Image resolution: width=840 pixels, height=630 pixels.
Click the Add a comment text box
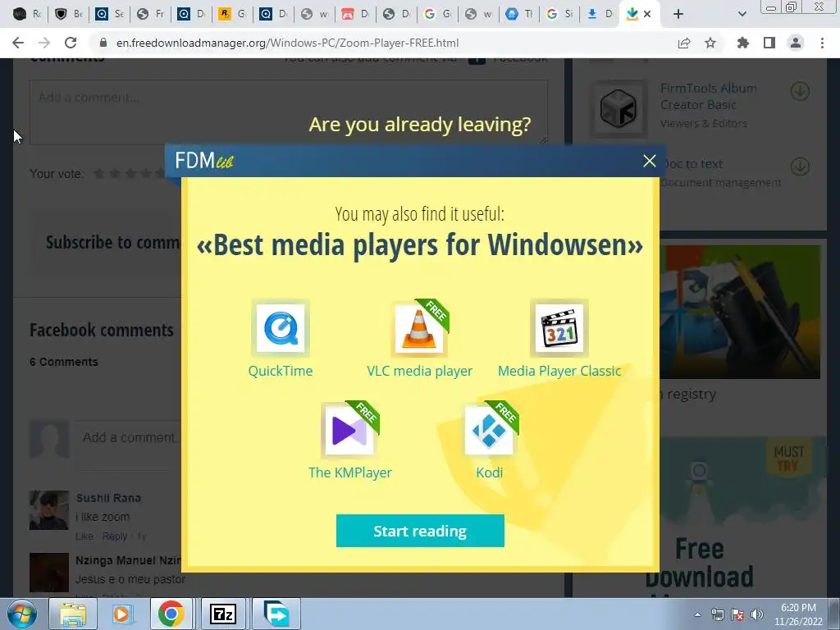[x=288, y=112]
